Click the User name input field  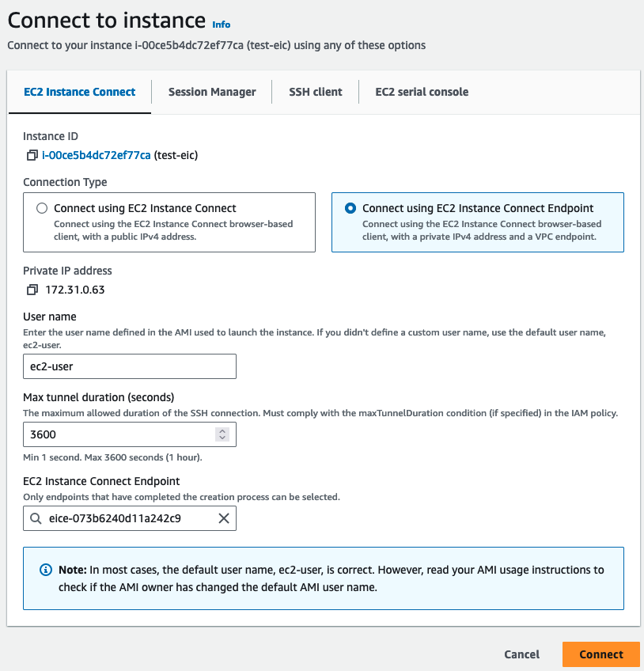[130, 366]
